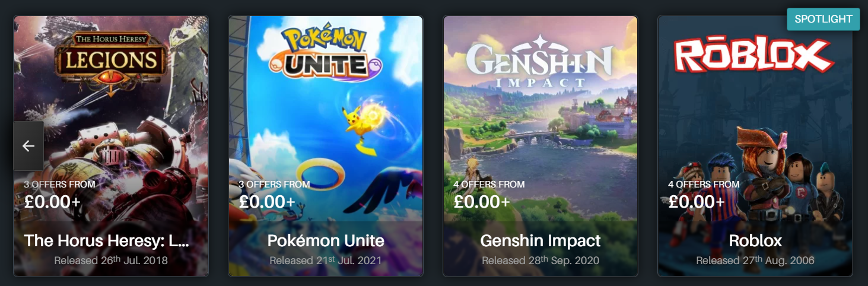Click the Pokémon Unite logo
This screenshot has width=868, height=286.
coord(325,52)
